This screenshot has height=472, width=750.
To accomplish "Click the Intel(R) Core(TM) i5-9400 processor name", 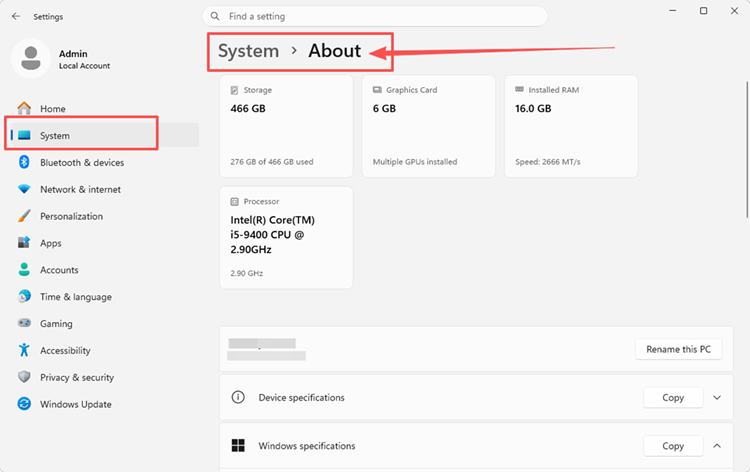I will coord(273,234).
